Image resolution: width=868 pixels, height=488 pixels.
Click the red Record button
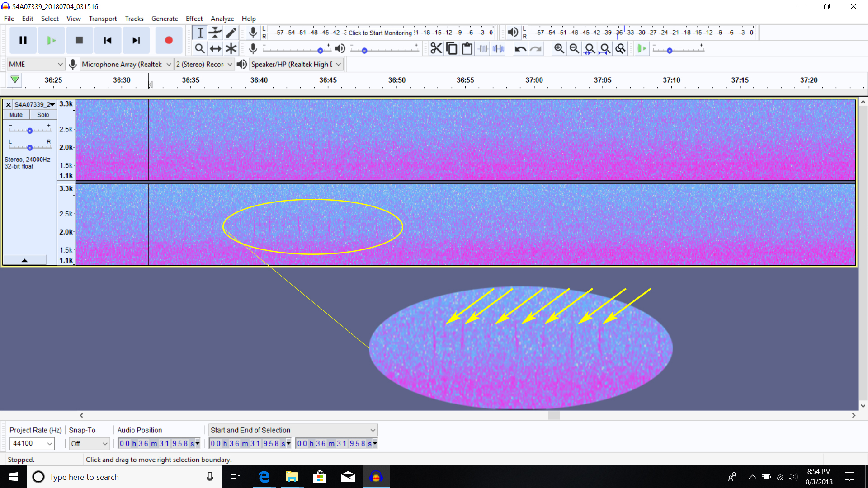pos(169,40)
